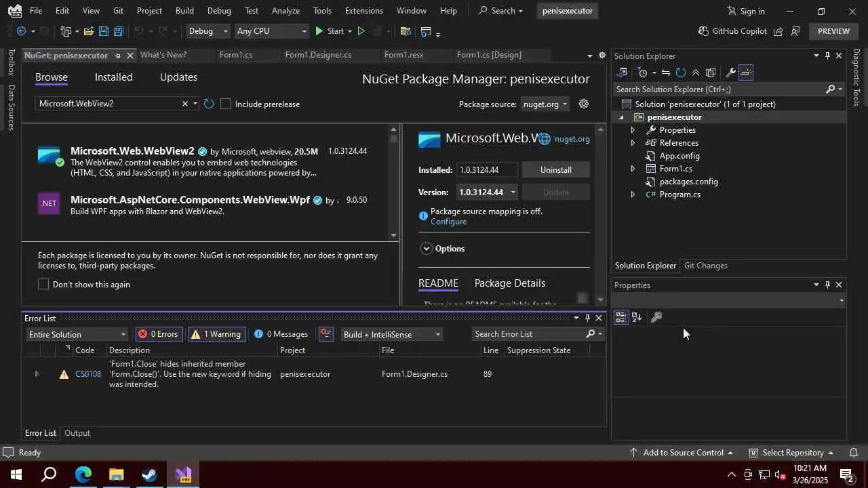Viewport: 868px width, 488px height.
Task: Switch to Form1.Designer.cs tab
Action: pyautogui.click(x=318, y=55)
